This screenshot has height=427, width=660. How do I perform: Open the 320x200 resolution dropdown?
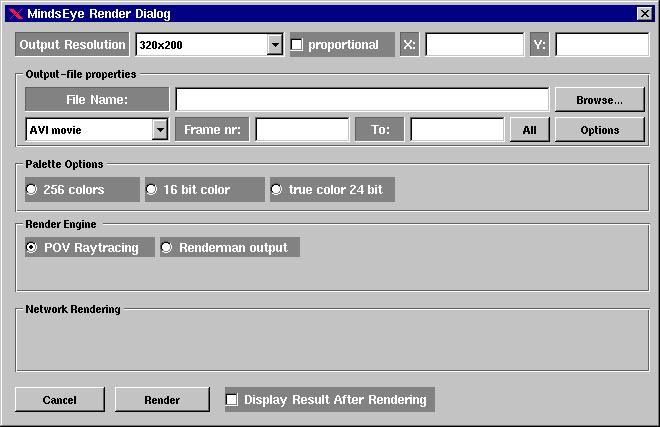[x=275, y=45]
